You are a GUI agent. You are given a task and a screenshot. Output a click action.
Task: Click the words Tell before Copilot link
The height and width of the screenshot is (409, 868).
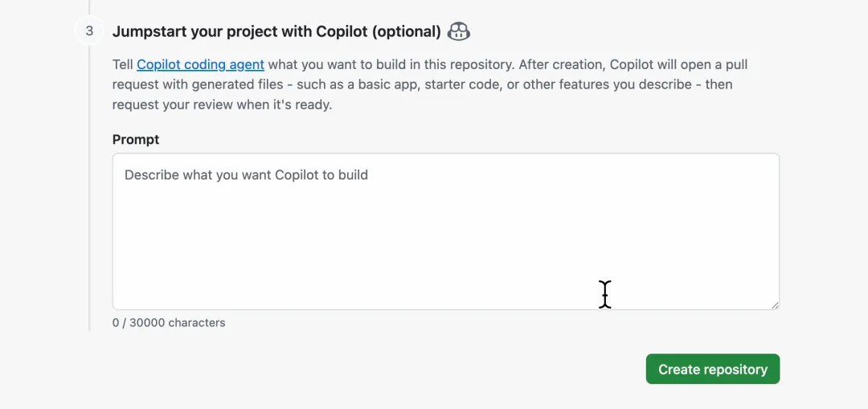123,64
